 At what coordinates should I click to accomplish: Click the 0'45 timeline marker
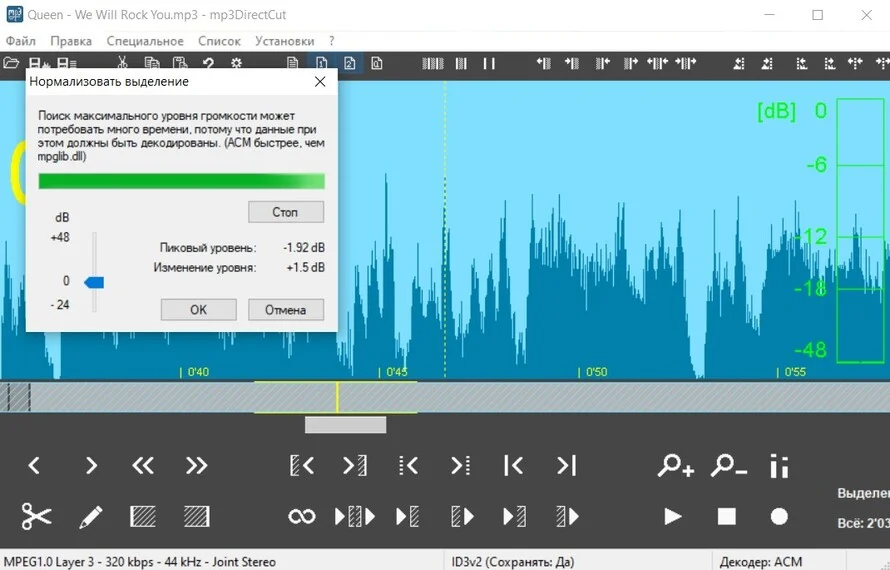click(x=393, y=372)
